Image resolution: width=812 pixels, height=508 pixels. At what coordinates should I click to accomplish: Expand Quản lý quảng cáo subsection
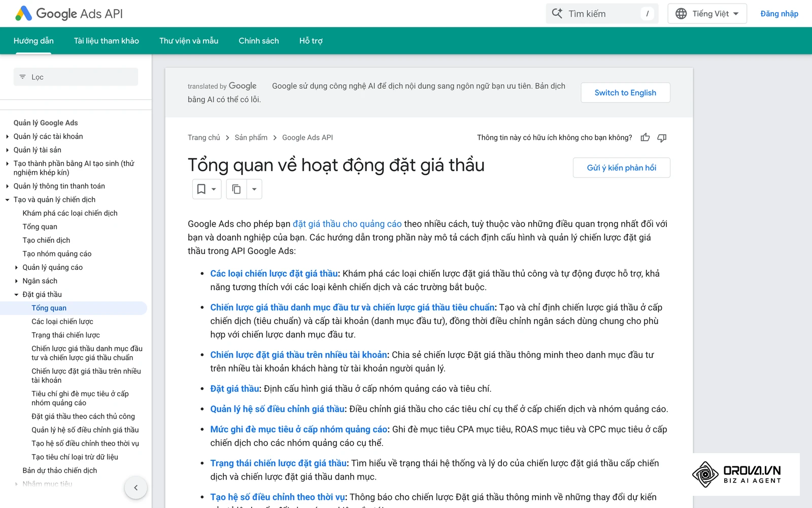16,268
